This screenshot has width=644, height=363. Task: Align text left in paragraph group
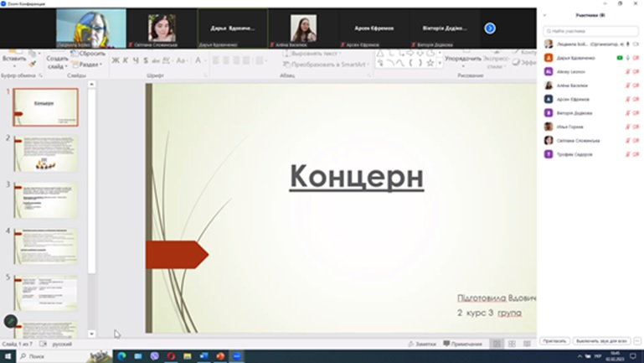216,60
